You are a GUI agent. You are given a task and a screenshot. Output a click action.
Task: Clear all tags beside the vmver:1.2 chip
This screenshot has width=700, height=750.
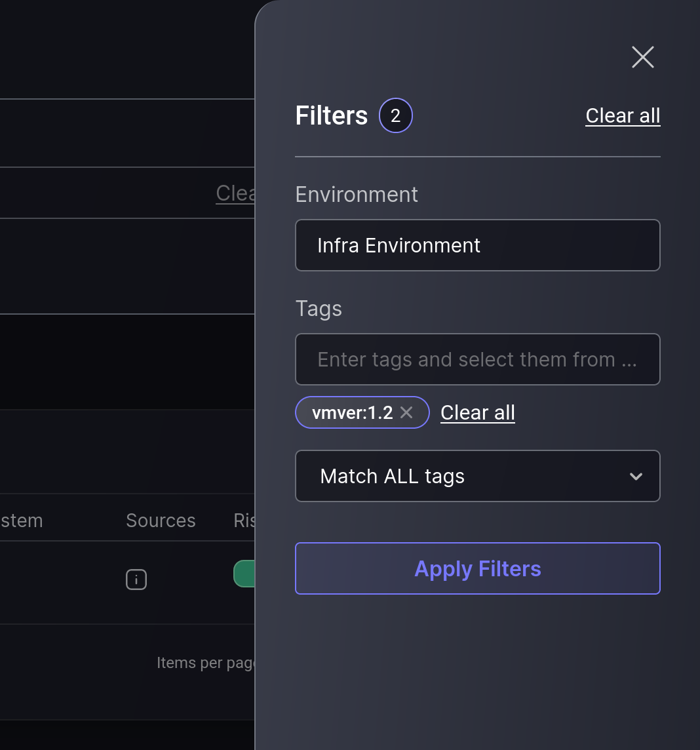pyautogui.click(x=477, y=412)
